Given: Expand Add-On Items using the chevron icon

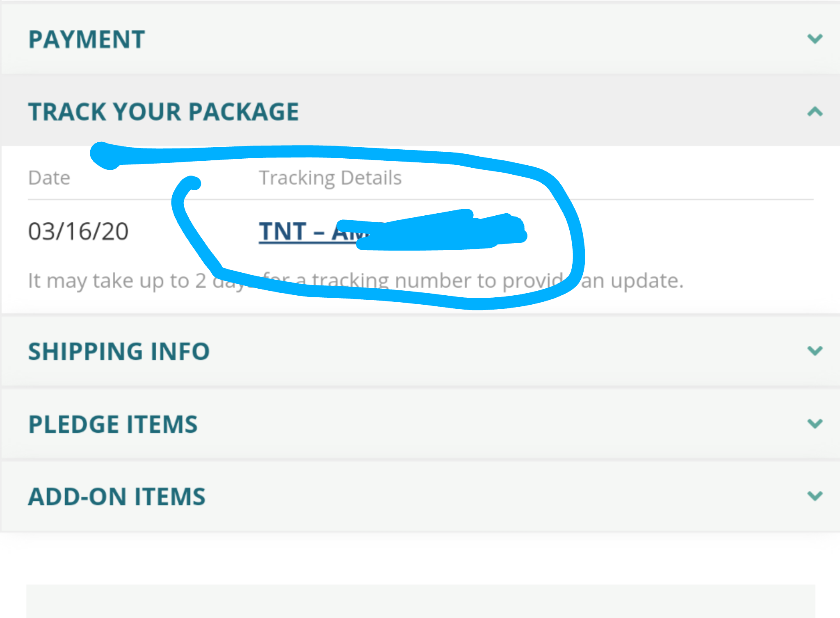Looking at the screenshot, I should 815,496.
